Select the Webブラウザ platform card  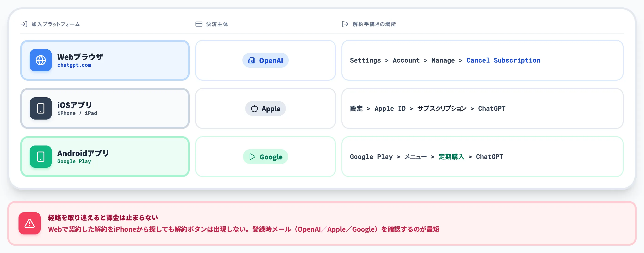tap(105, 60)
